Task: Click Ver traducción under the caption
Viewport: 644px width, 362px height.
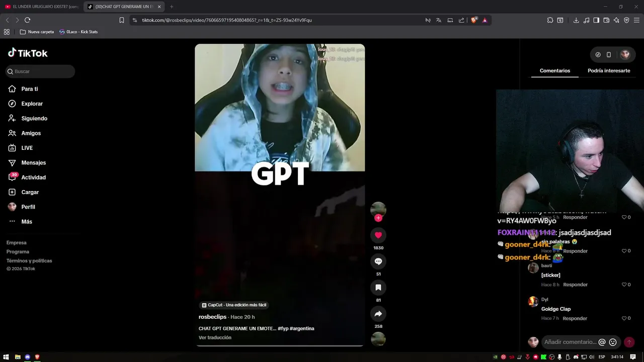Action: pyautogui.click(x=215, y=337)
